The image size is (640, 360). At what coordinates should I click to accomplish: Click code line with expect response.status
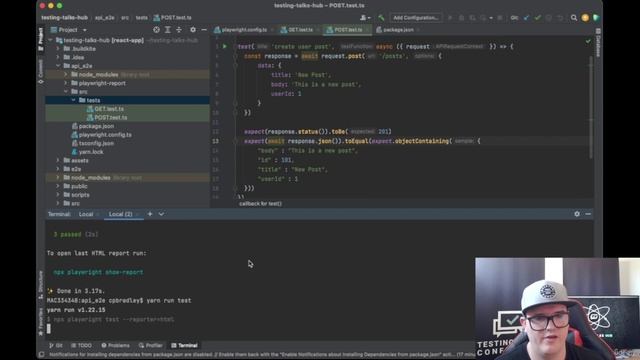(x=318, y=131)
